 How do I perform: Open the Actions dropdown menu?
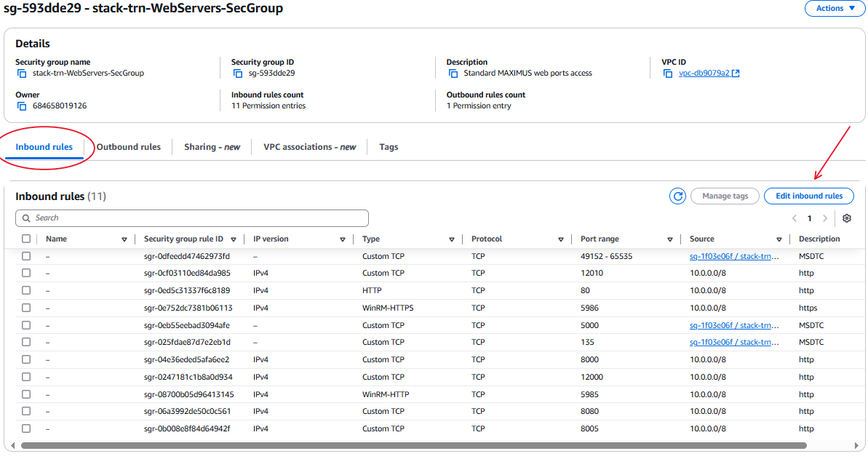[x=829, y=9]
